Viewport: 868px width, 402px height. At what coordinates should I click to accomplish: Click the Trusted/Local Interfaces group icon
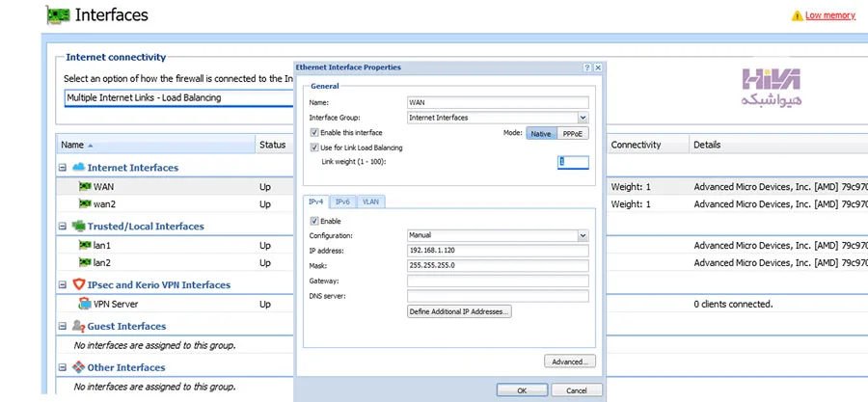pos(79,226)
